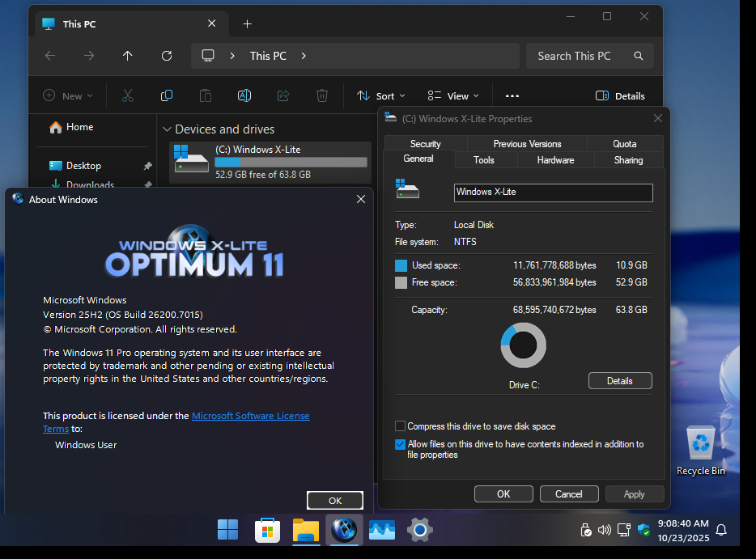Select the Copy icon in Explorer toolbar
The width and height of the screenshot is (756, 559).
click(167, 96)
